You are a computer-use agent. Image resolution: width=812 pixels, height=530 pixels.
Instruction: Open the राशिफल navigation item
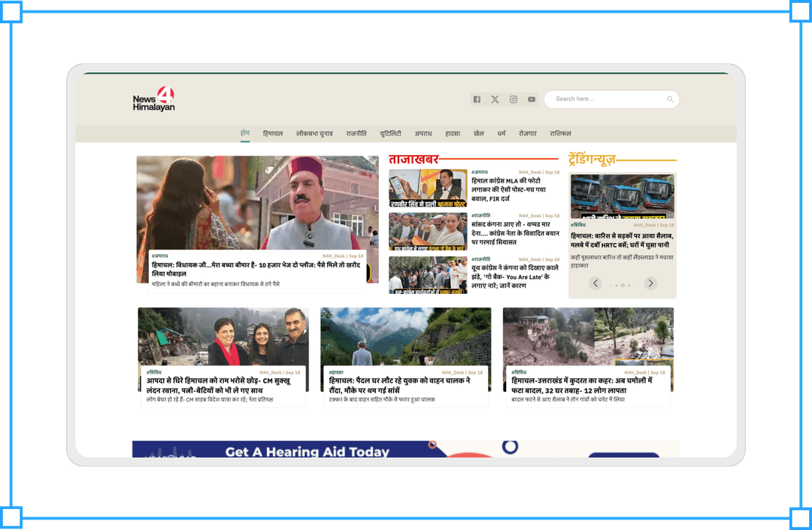(x=560, y=133)
